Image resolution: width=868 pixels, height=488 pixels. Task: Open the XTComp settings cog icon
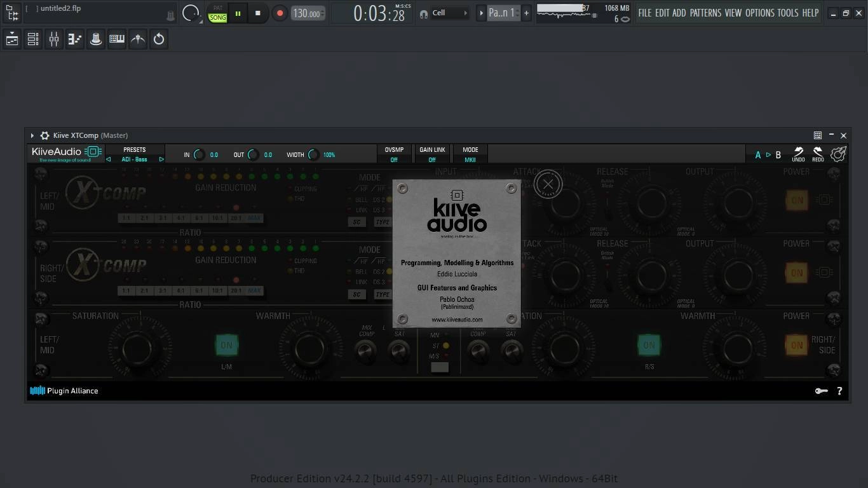pyautogui.click(x=839, y=154)
